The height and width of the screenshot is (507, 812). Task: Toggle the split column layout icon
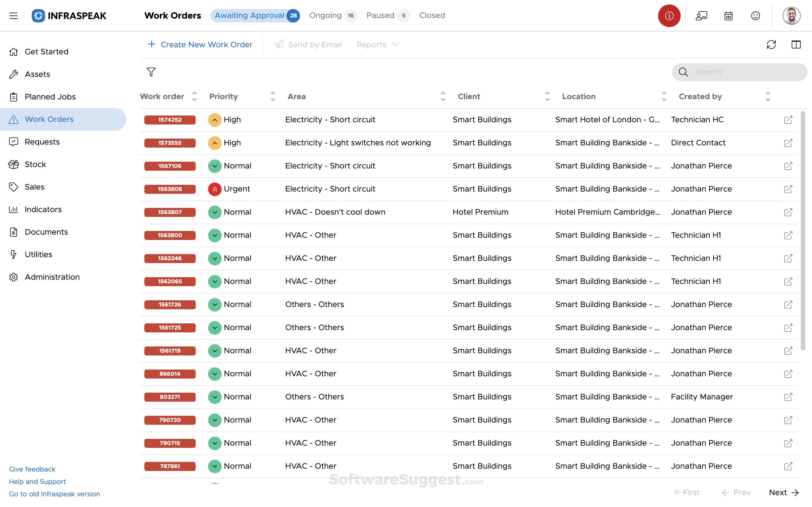coord(796,45)
